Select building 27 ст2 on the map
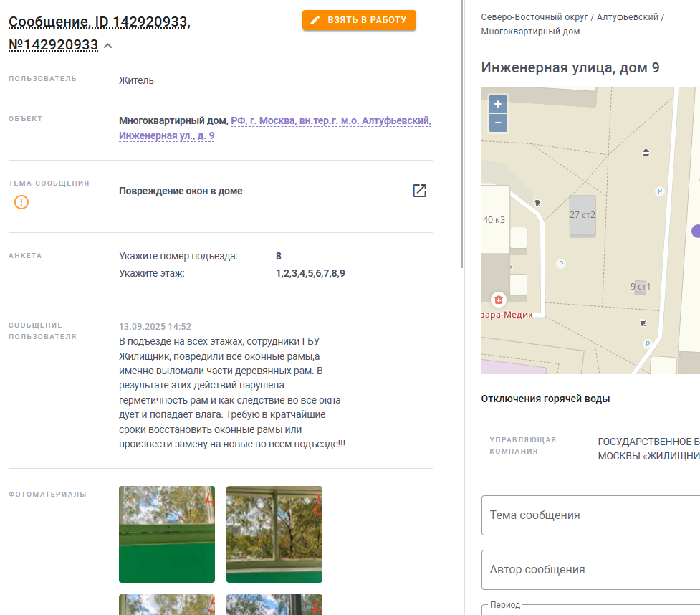Screen dimensions: 700x615 (582, 215)
